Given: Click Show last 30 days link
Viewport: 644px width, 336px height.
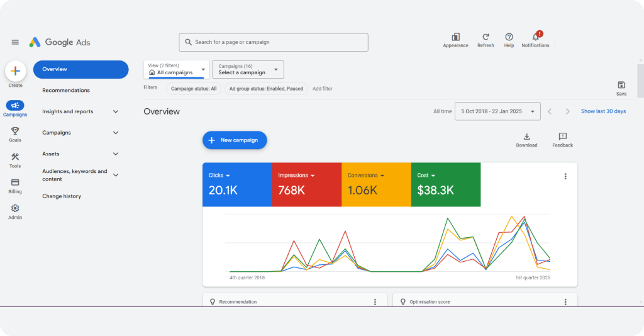Looking at the screenshot, I should click(x=603, y=111).
